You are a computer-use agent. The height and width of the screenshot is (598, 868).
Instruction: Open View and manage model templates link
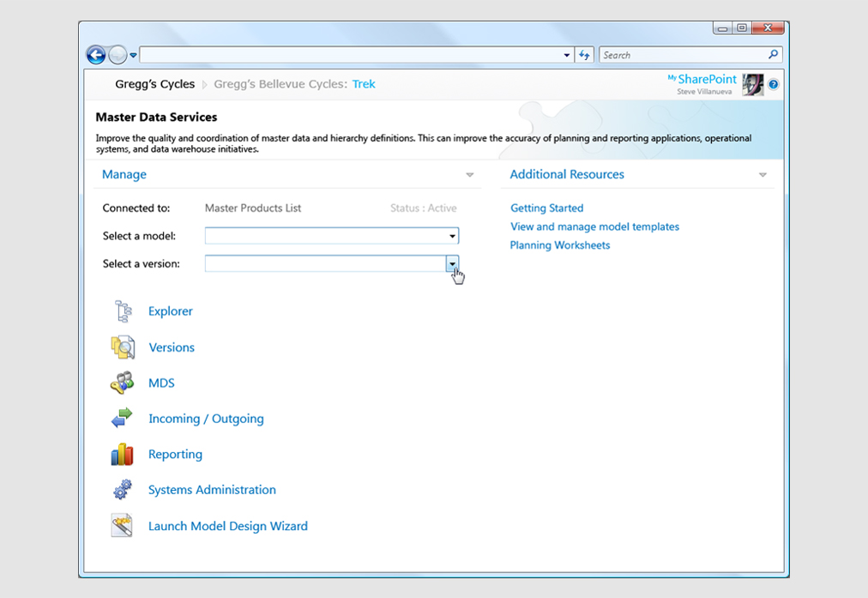point(594,227)
